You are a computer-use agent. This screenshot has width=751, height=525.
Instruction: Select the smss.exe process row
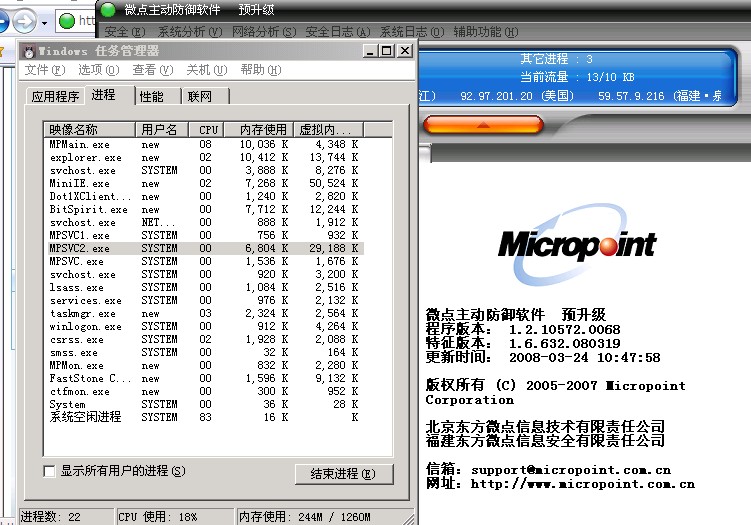(x=205, y=352)
